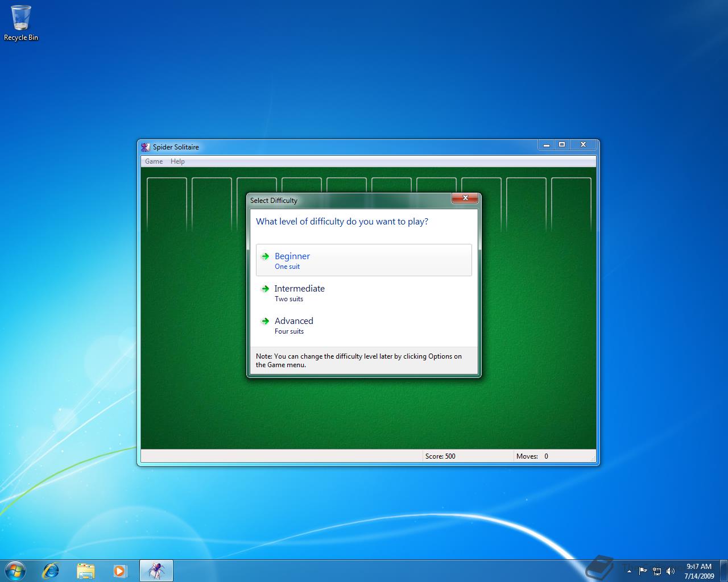The width and height of the screenshot is (728, 582).
Task: Click the network tray icon
Action: tap(657, 571)
